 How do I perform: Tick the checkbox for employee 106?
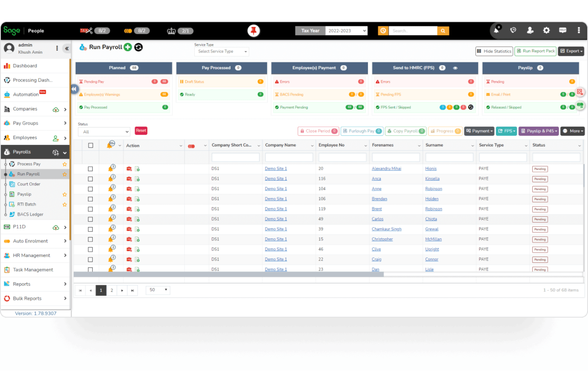90,199
